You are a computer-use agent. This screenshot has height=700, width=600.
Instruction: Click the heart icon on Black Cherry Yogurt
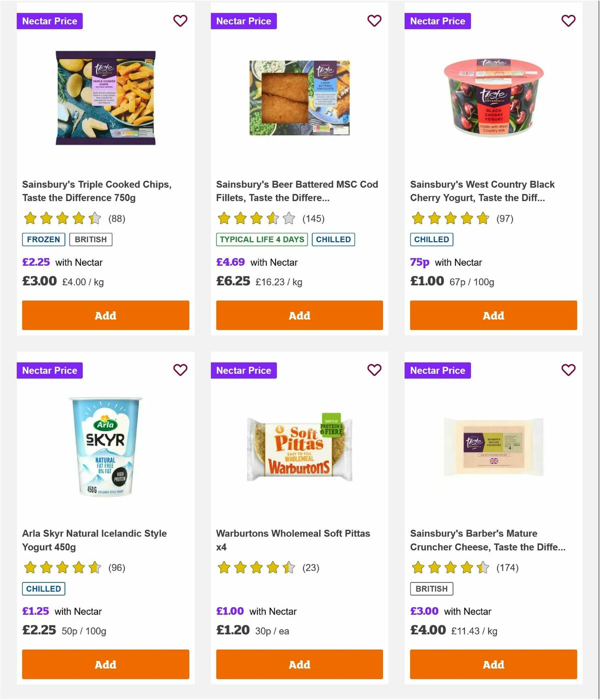click(x=568, y=21)
